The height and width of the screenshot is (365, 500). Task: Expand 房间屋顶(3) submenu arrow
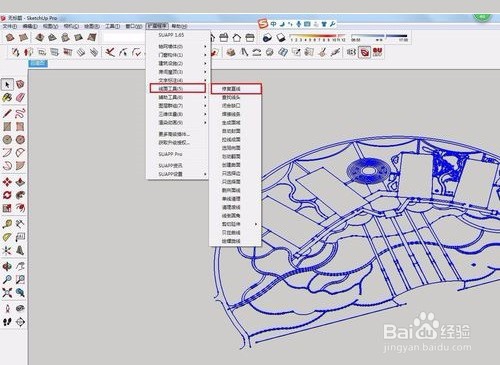pyautogui.click(x=205, y=72)
